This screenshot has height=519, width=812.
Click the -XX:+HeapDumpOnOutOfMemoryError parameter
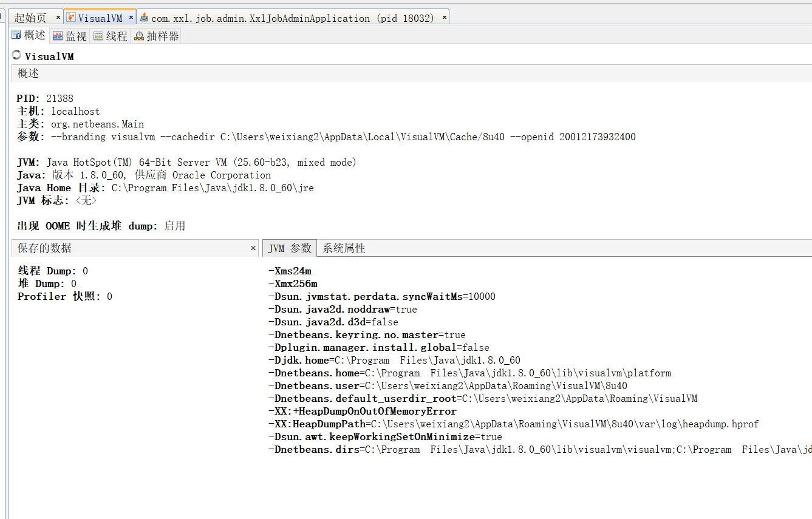coord(362,411)
